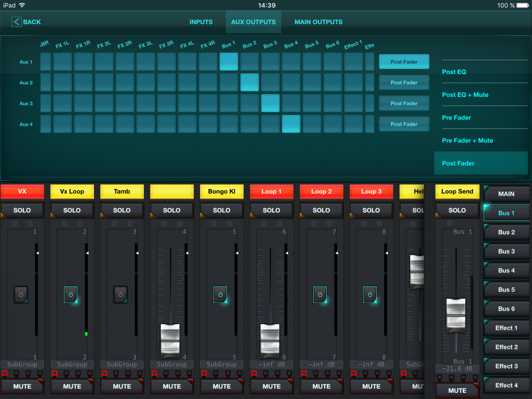The image size is (532, 399).
Task: Solo the Tamb channel
Action: point(122,210)
